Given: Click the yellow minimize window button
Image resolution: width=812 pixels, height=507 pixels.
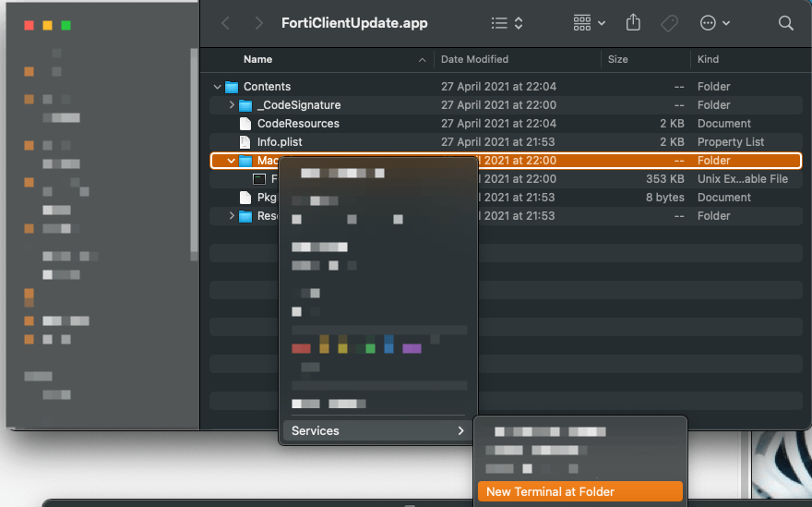Looking at the screenshot, I should pos(48,26).
